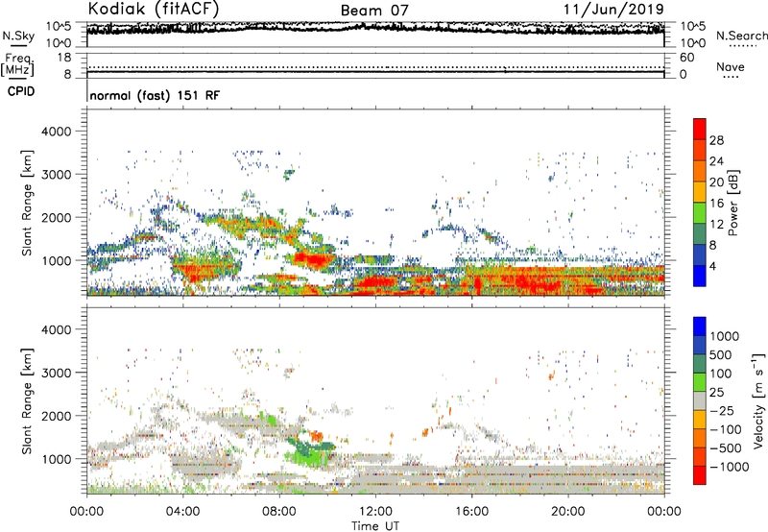Click the "16:00" time axis label
This screenshot has width=768, height=532.
click(471, 512)
